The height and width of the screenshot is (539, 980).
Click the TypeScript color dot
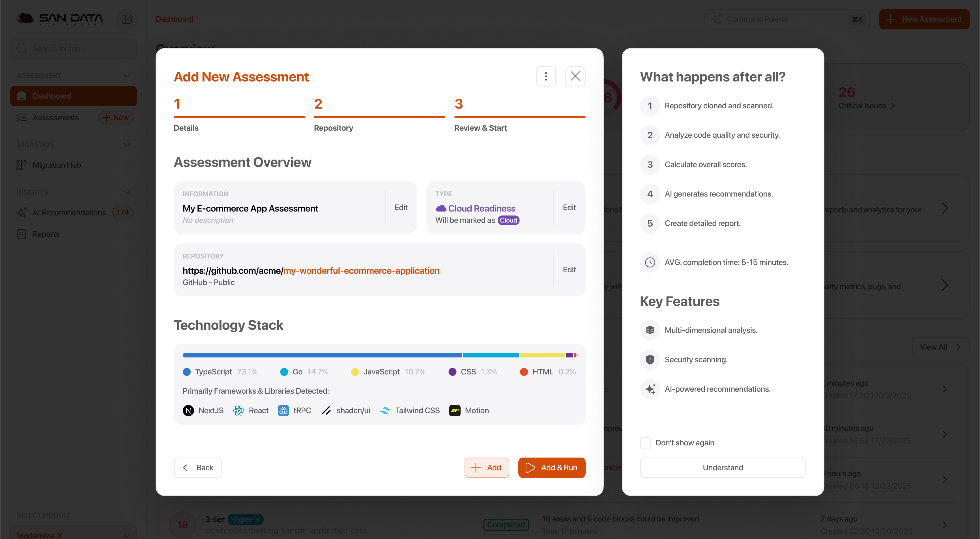187,372
